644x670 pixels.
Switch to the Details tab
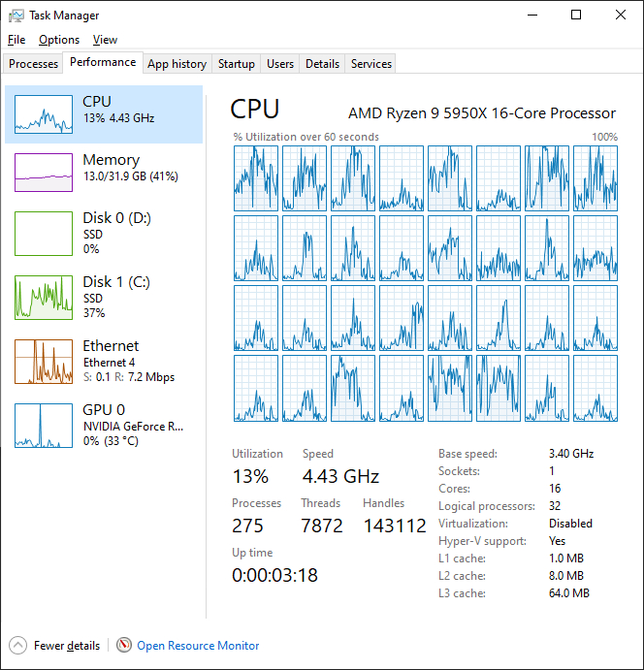[322, 64]
